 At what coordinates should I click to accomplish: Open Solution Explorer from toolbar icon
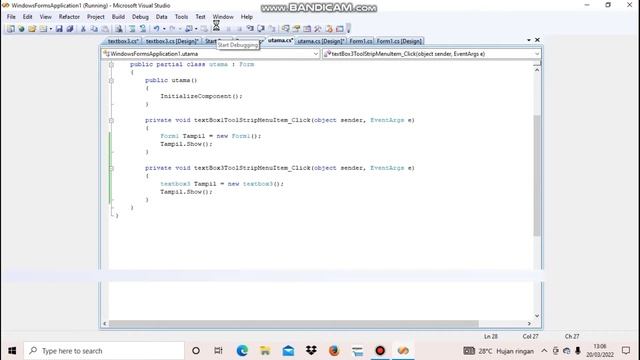coord(286,29)
